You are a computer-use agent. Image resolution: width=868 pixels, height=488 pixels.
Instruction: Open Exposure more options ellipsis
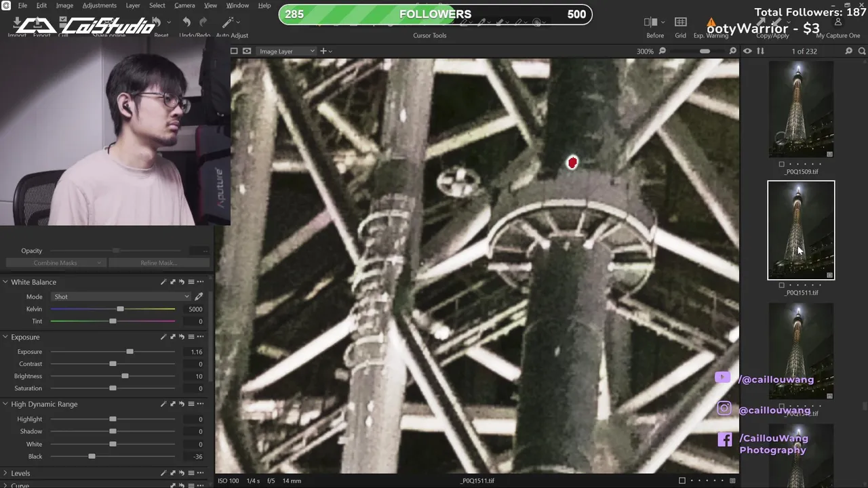point(200,337)
